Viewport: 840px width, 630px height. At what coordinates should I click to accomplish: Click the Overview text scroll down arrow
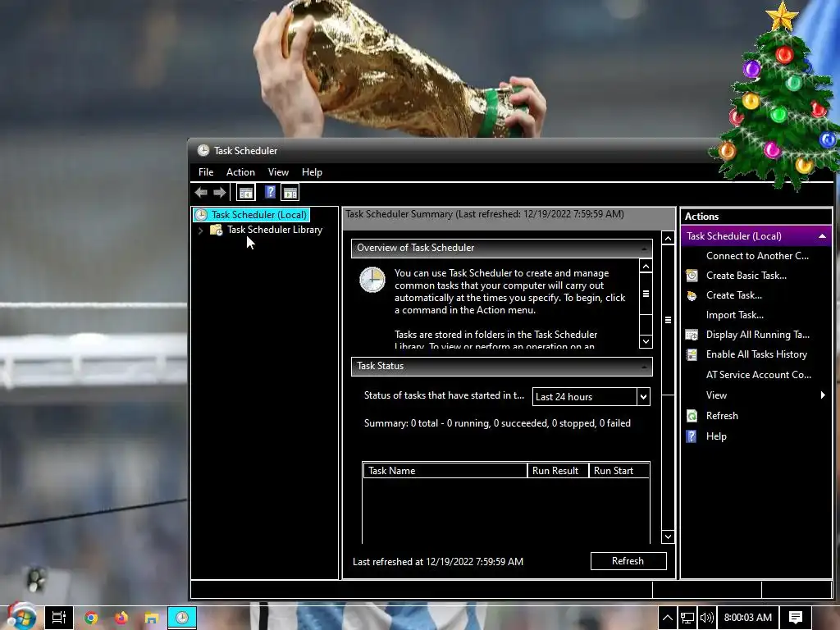646,341
